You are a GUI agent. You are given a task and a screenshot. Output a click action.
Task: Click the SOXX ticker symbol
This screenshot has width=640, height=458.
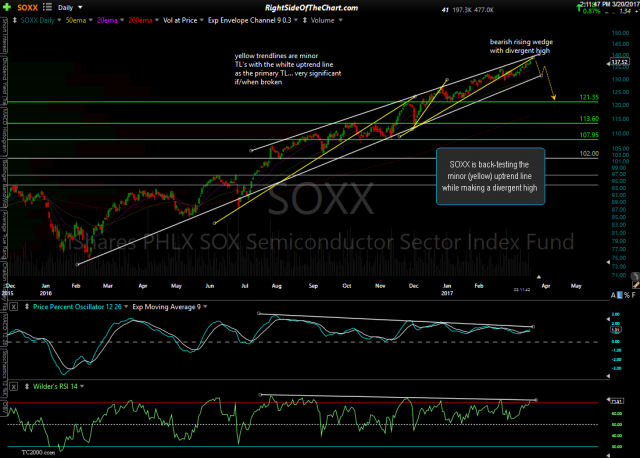27,8
